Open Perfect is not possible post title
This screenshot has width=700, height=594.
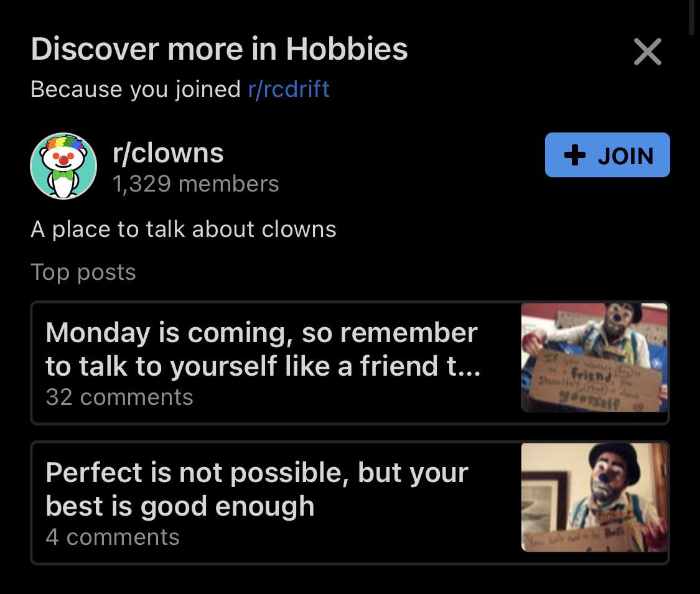coord(257,489)
